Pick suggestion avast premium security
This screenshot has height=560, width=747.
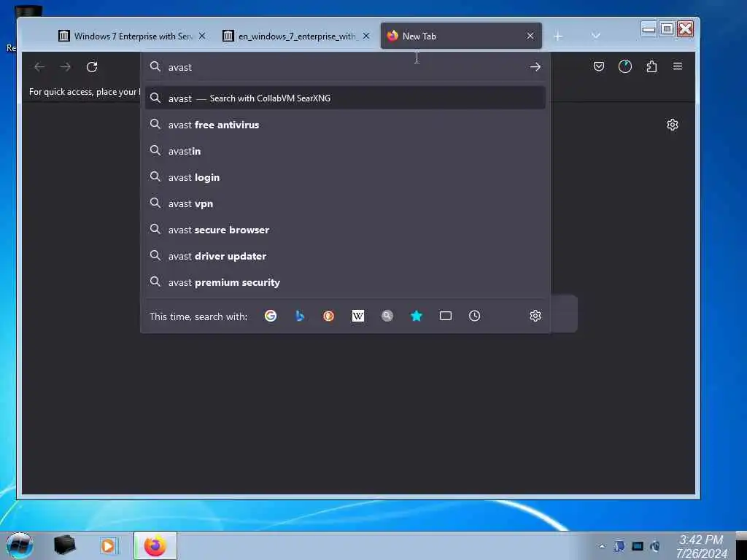(x=345, y=282)
